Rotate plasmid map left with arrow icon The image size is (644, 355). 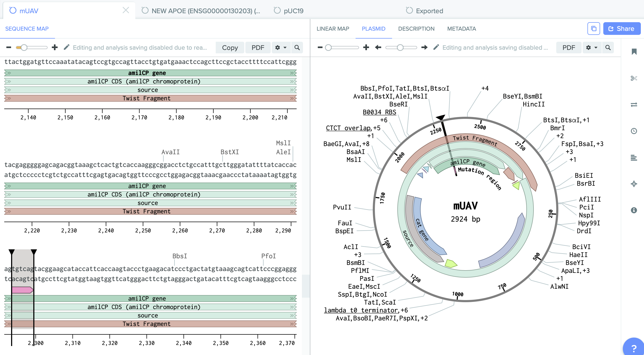tap(378, 48)
